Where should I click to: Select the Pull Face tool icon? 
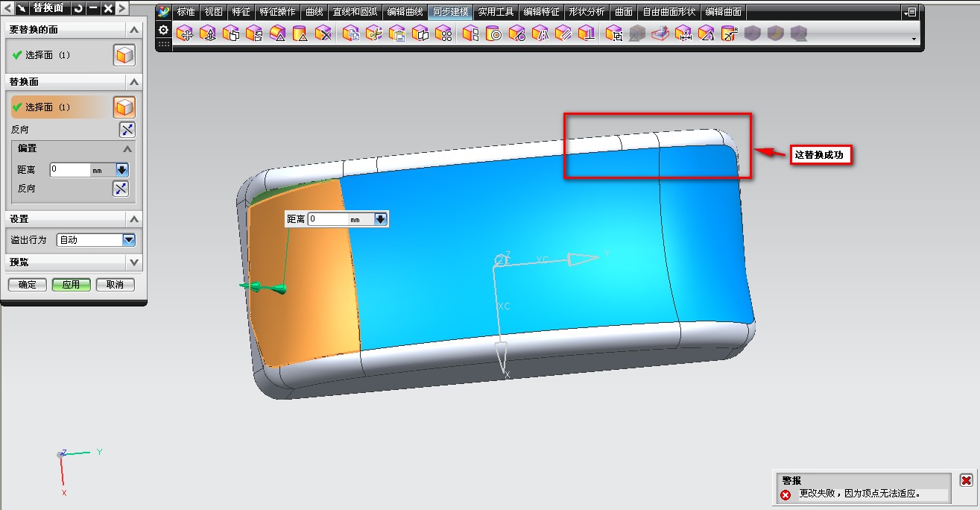[208, 33]
